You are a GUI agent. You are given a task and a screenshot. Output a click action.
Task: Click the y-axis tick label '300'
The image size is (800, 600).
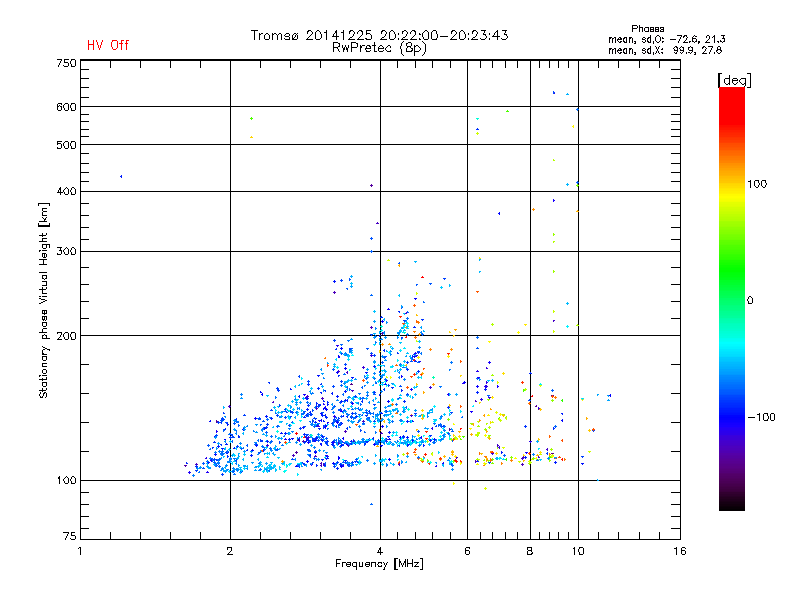(66, 252)
